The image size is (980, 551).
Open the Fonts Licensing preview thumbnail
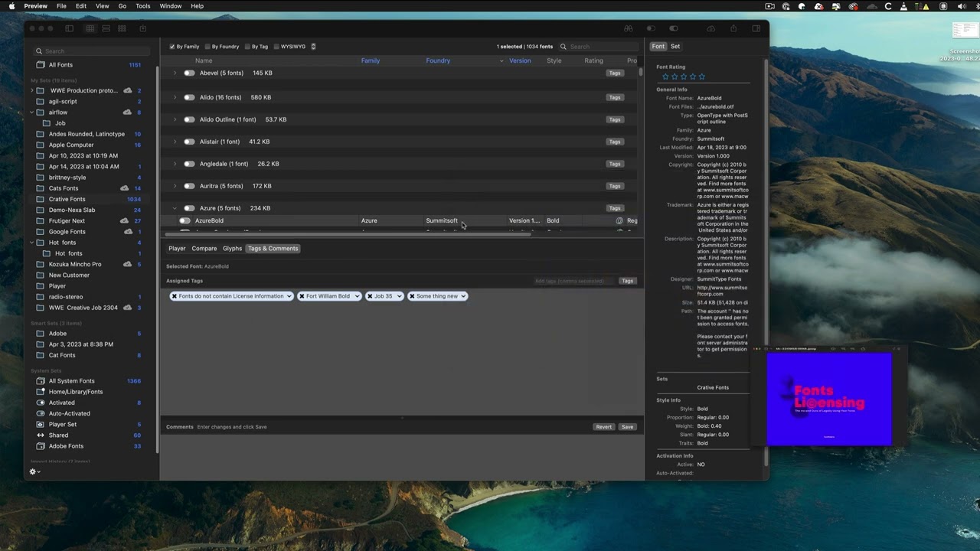pyautogui.click(x=829, y=399)
